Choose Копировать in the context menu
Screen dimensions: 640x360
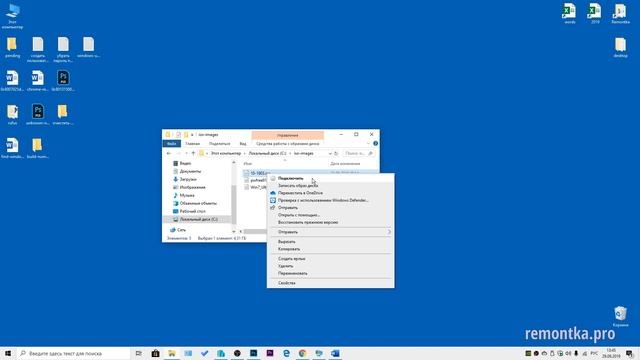[289, 249]
